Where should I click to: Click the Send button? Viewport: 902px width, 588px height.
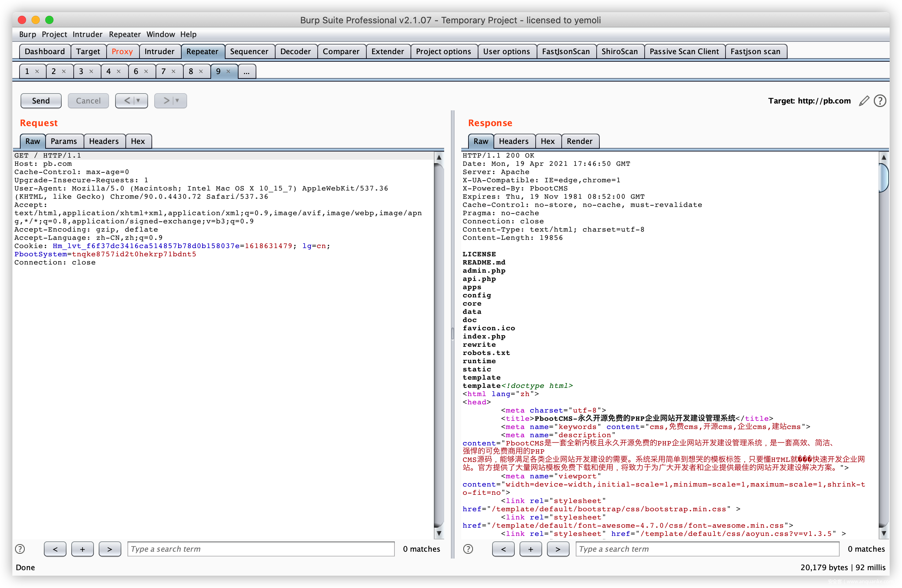[41, 101]
